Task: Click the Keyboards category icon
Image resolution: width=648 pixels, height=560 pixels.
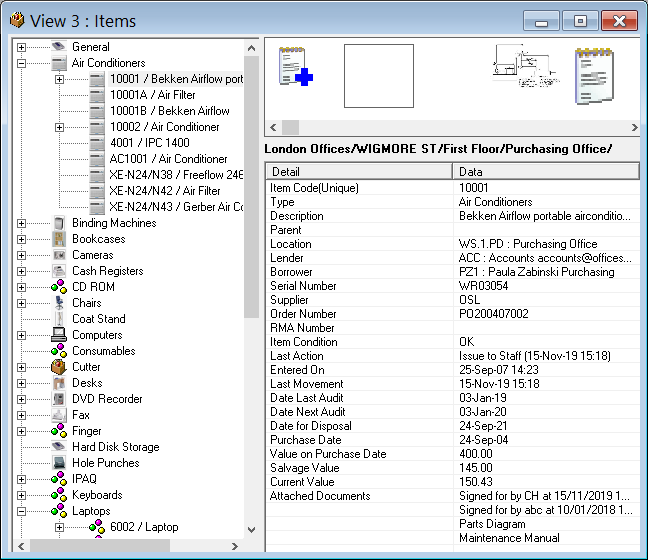Action: (x=59, y=495)
